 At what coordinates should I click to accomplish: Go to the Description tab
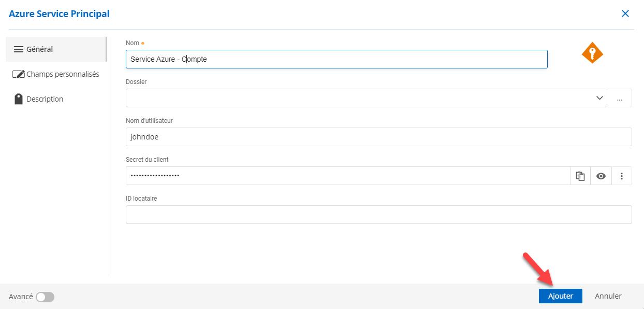point(45,99)
